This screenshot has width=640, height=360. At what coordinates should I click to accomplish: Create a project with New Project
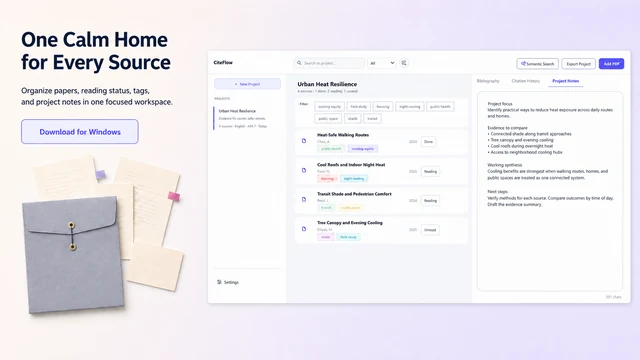(x=247, y=84)
